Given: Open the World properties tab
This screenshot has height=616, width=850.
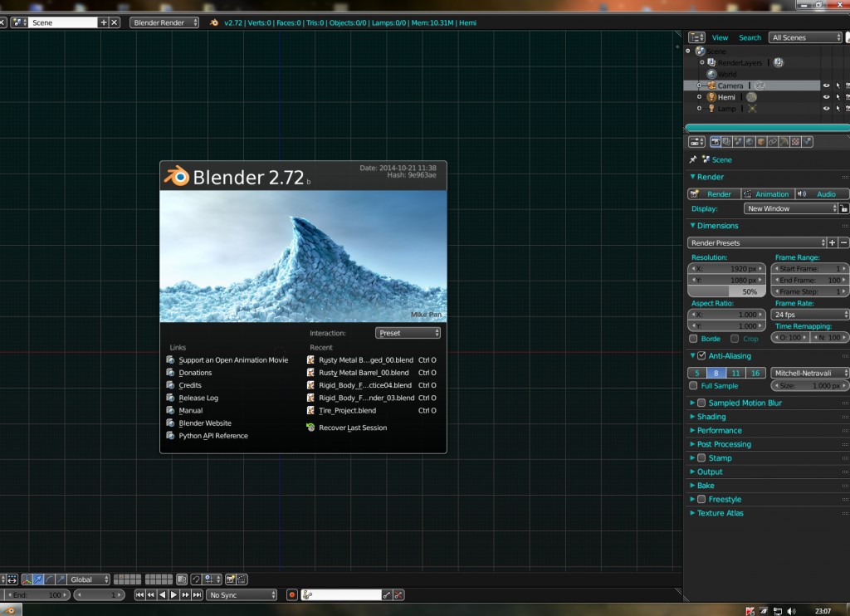Looking at the screenshot, I should 750,141.
